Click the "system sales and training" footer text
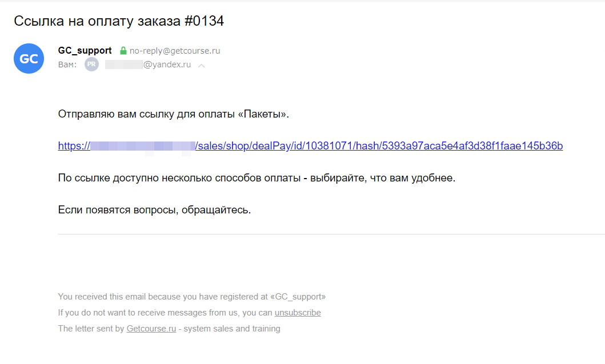The width and height of the screenshot is (605, 364). [232, 329]
